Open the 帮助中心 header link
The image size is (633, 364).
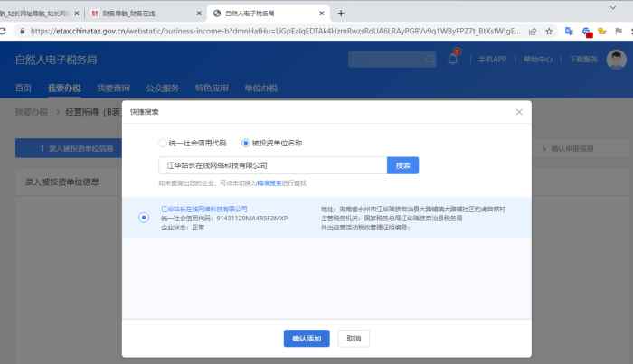(x=538, y=60)
